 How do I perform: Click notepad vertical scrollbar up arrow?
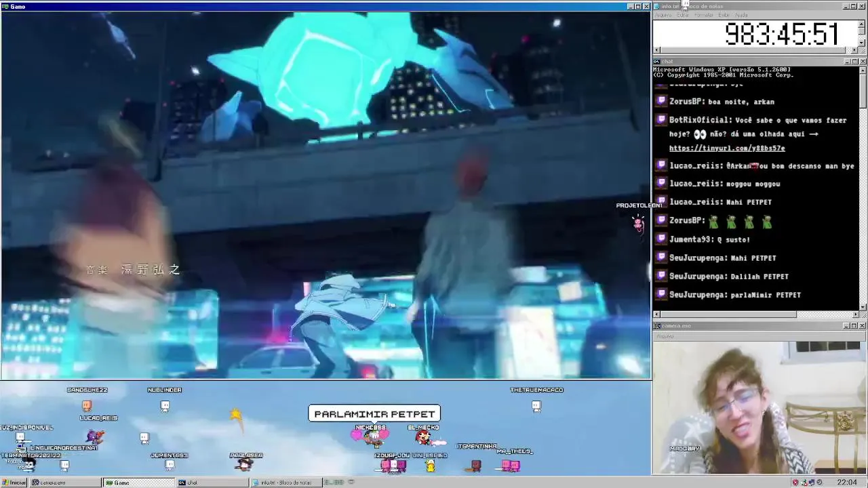tap(863, 24)
